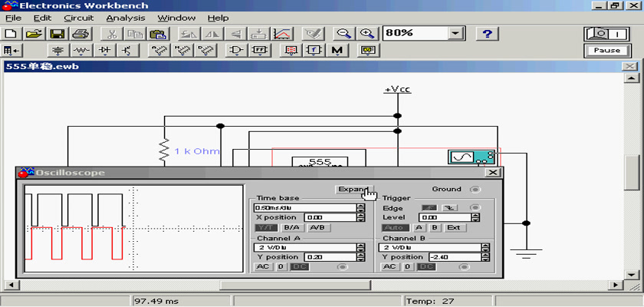This screenshot has width=644, height=307.
Task: Open the Transistors parts bin
Action: tap(128, 51)
